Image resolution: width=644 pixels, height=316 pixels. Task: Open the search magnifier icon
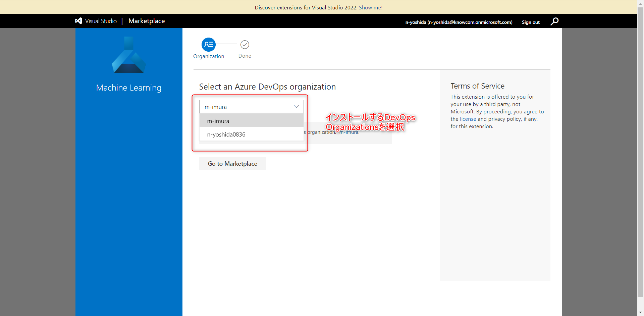click(554, 21)
